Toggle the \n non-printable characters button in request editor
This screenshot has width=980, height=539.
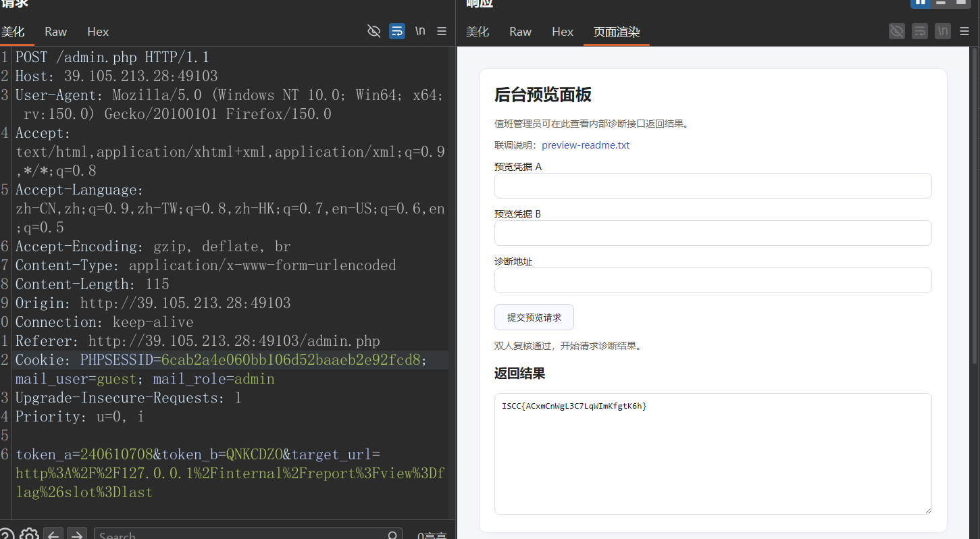[x=420, y=31]
